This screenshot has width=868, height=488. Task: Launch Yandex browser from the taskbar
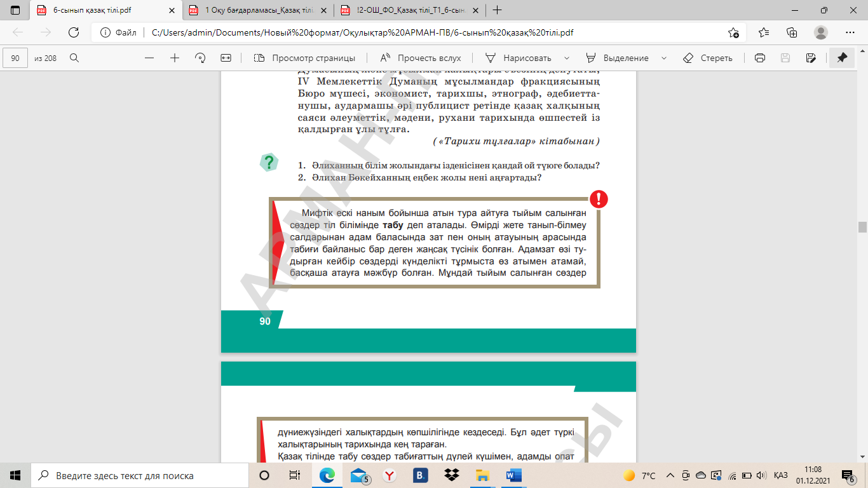[x=390, y=475]
